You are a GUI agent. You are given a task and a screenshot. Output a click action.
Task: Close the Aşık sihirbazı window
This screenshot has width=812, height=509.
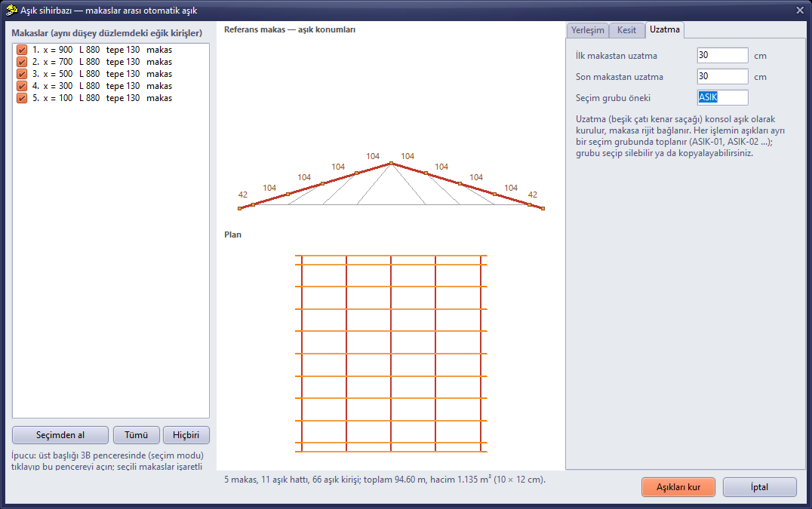coord(800,11)
